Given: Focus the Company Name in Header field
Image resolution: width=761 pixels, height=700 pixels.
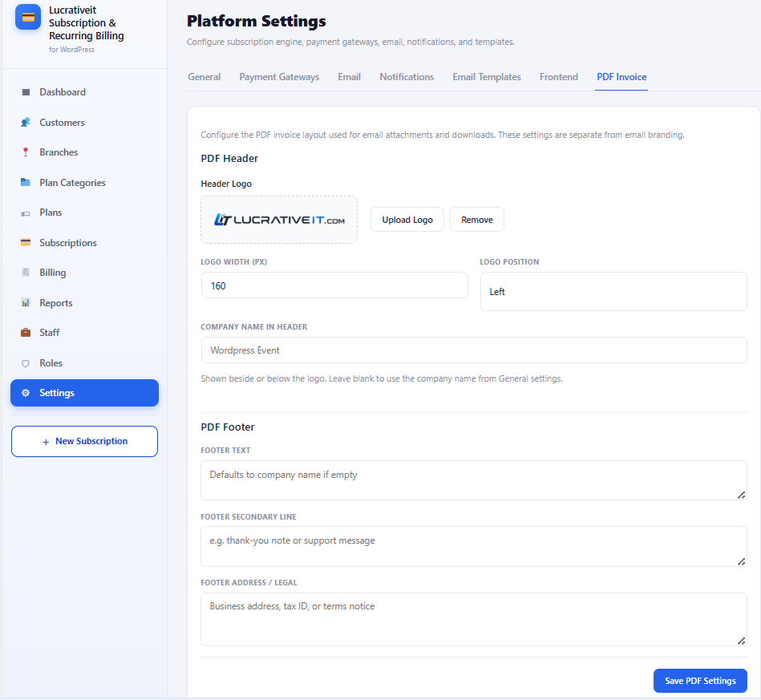Looking at the screenshot, I should (x=474, y=350).
